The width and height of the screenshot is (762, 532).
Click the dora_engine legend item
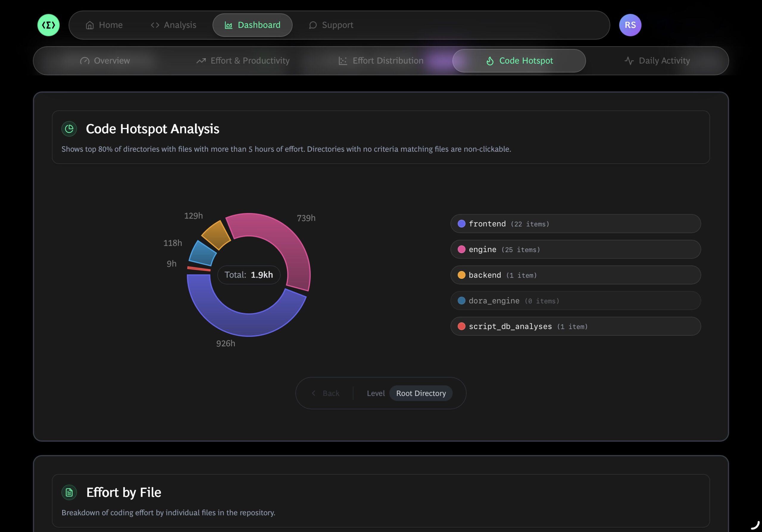pyautogui.click(x=575, y=301)
